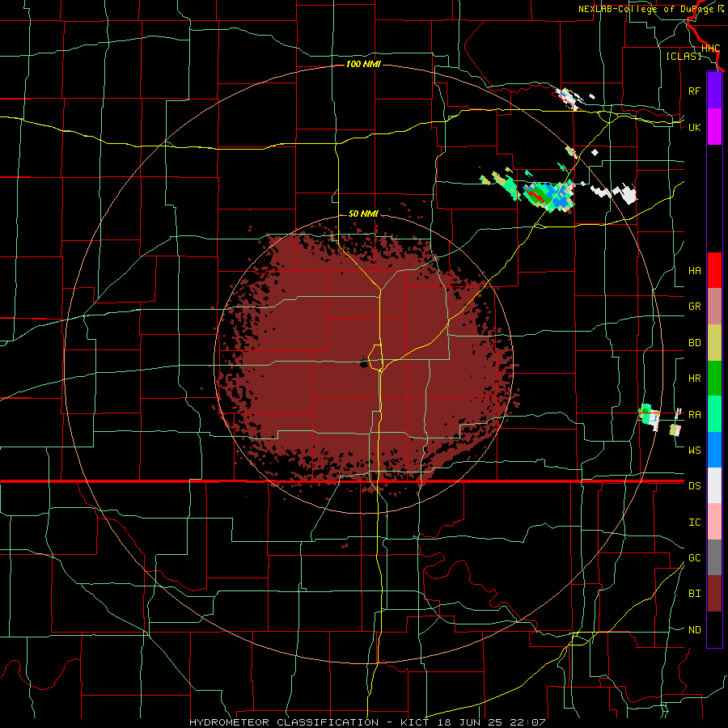
Task: Click the 100 NMI range ring label
Action: [x=363, y=64]
